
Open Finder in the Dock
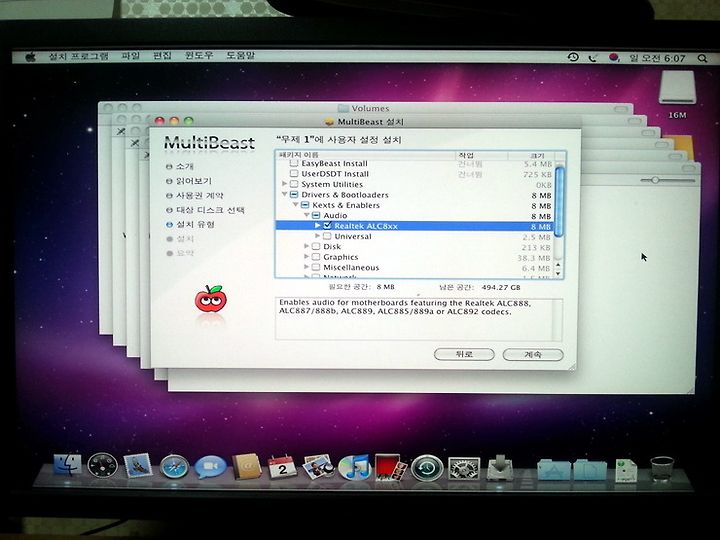[x=68, y=465]
